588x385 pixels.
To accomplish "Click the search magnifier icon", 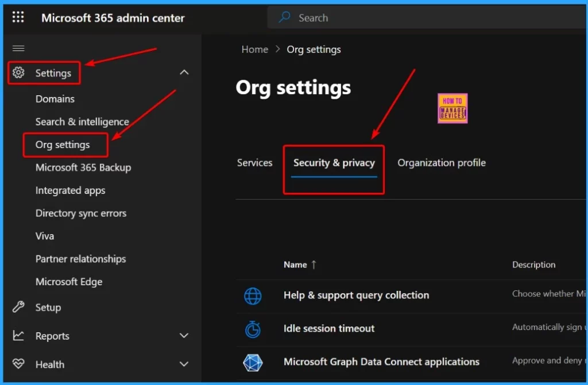I will pyautogui.click(x=285, y=17).
